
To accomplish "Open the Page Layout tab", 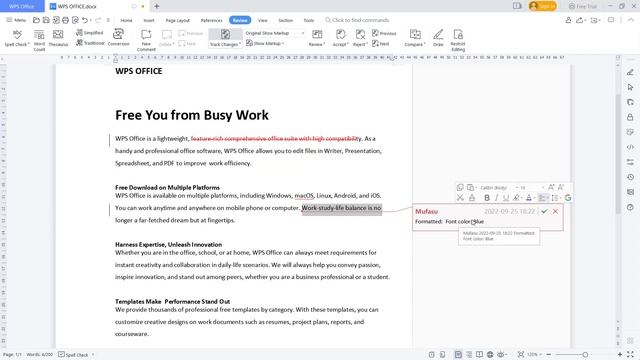I will click(x=178, y=20).
